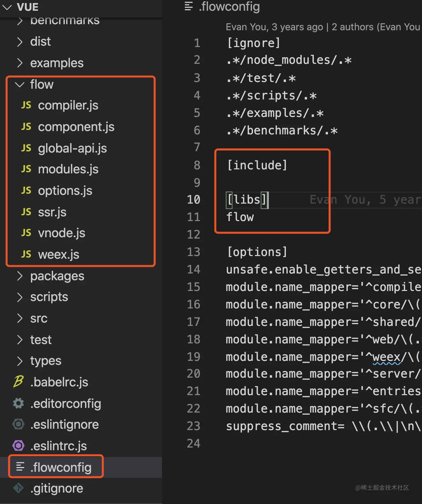
Task: Open weex.js file
Action: pyautogui.click(x=58, y=255)
